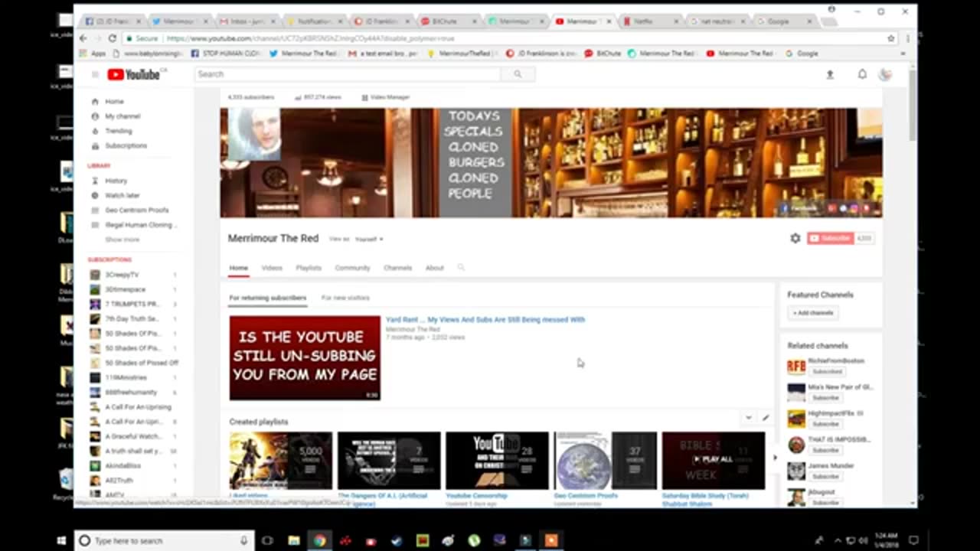Show next playlists with right arrow

click(x=774, y=458)
